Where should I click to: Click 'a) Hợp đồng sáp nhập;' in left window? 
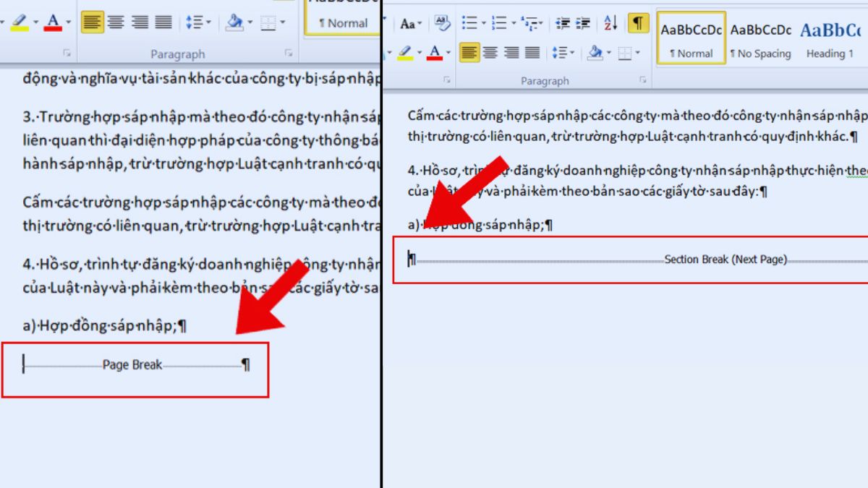(x=103, y=325)
